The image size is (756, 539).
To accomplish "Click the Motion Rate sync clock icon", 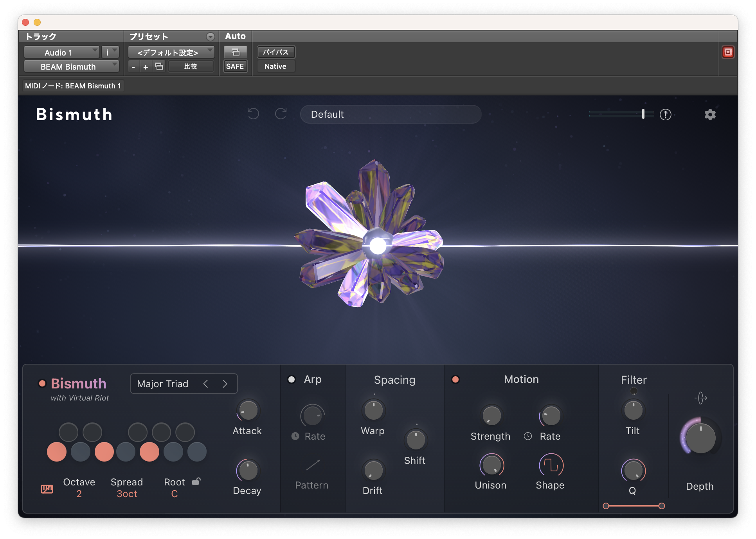I will (528, 436).
